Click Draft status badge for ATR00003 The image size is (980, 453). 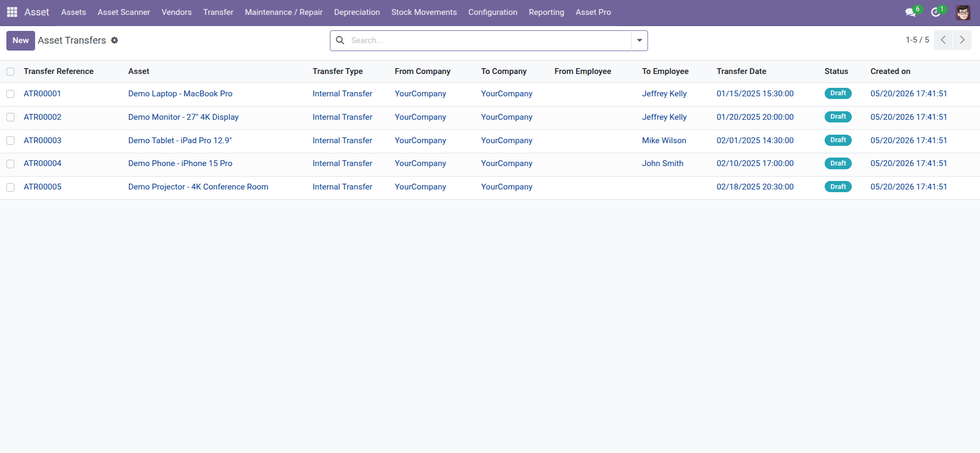[x=838, y=140]
